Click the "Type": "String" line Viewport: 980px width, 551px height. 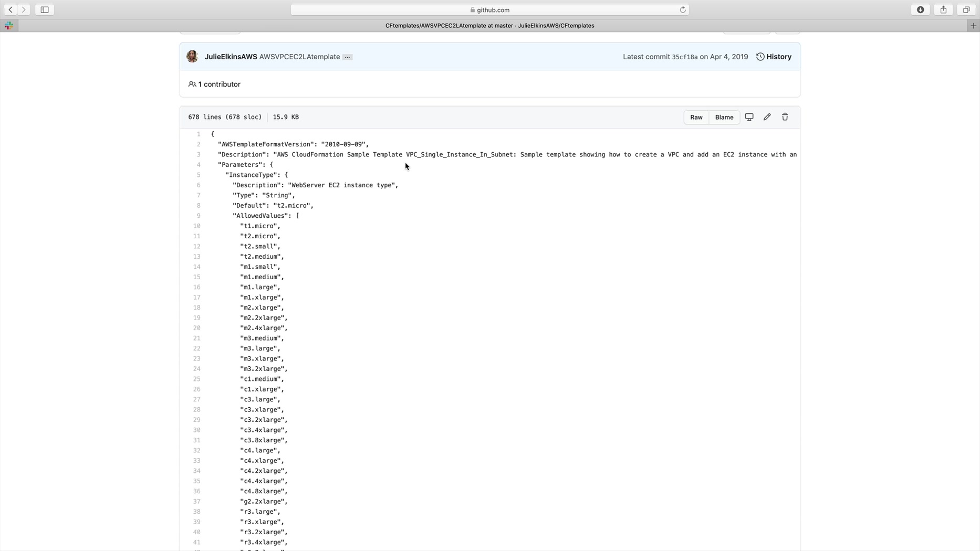click(x=264, y=195)
